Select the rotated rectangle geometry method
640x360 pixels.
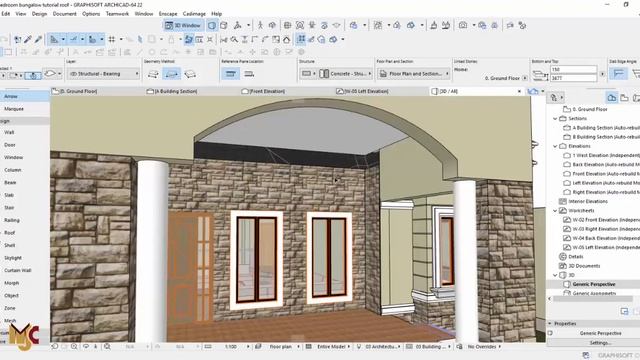190,74
